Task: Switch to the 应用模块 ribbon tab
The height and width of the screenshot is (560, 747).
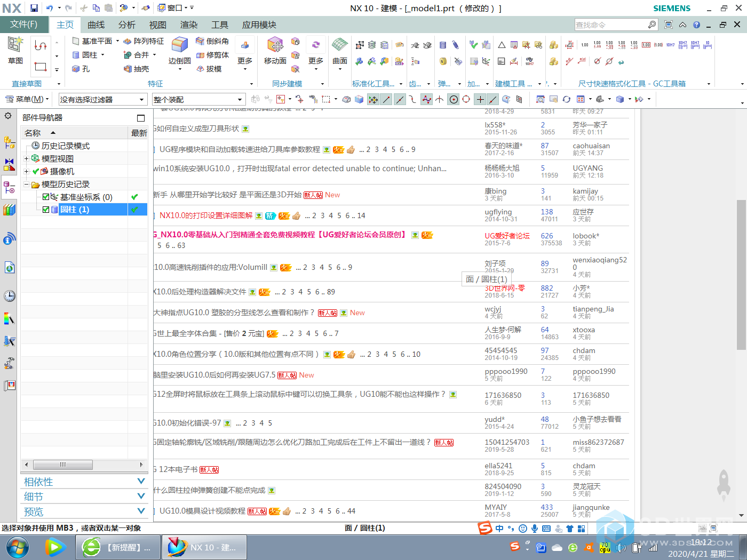Action: pos(259,25)
